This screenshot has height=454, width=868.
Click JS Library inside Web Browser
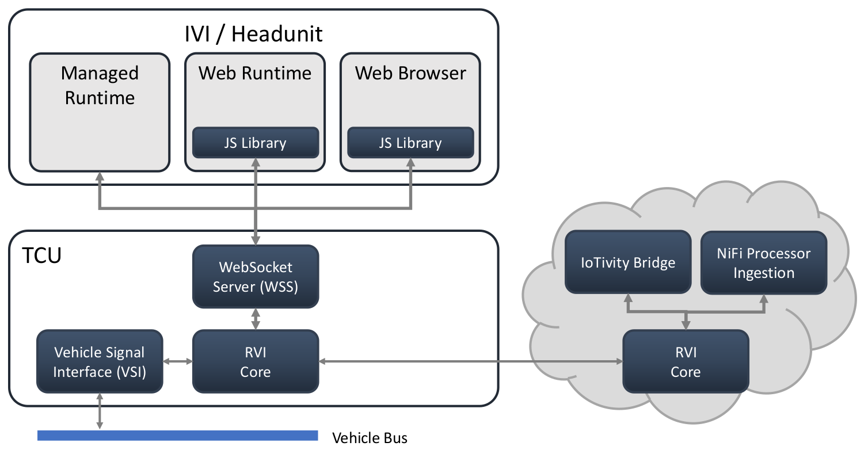pyautogui.click(x=410, y=143)
